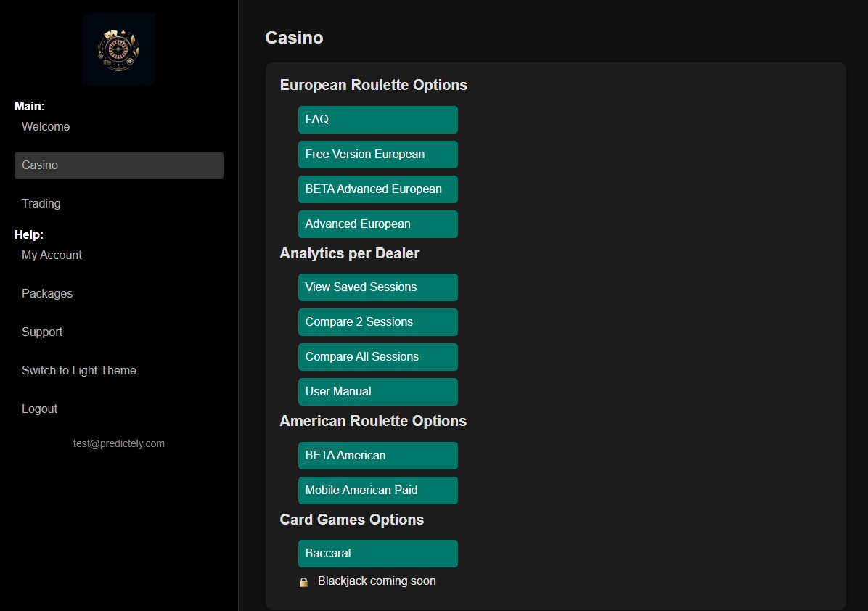
Task: Open the FAQ page
Action: (377, 119)
